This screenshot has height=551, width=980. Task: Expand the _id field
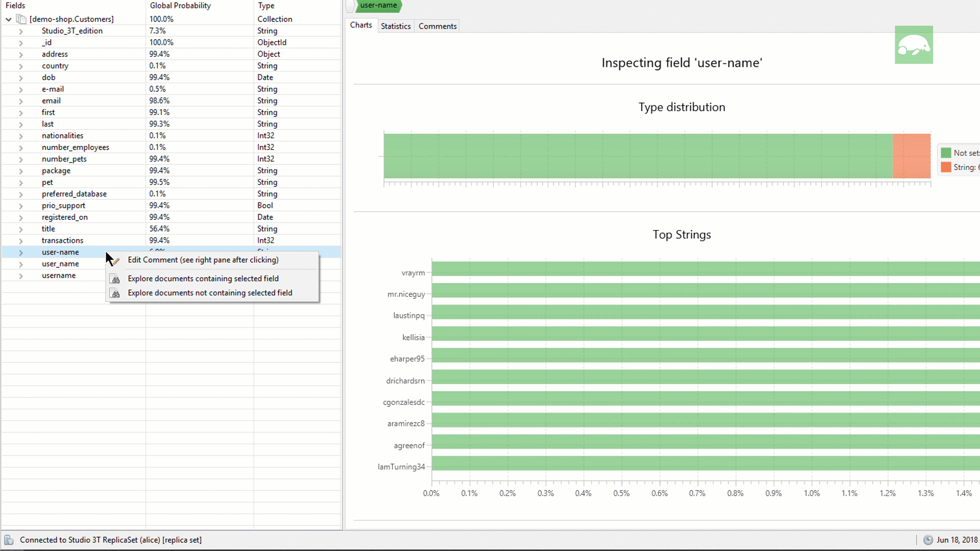[21, 43]
